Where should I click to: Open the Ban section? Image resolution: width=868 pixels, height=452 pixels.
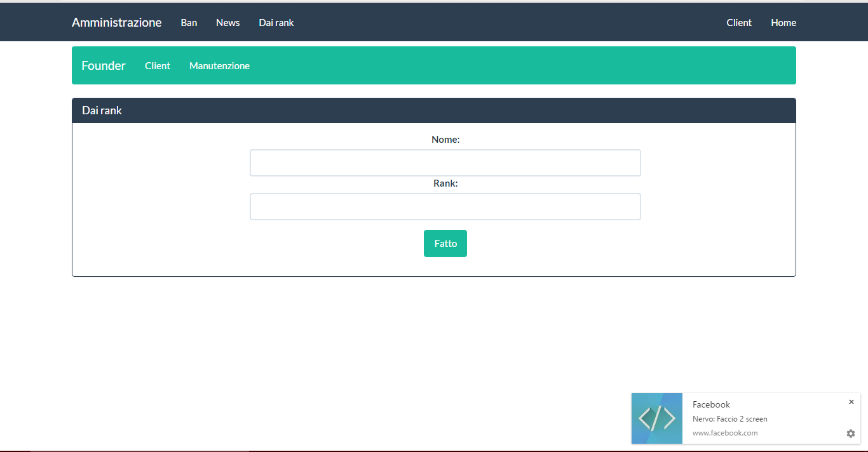coord(189,22)
